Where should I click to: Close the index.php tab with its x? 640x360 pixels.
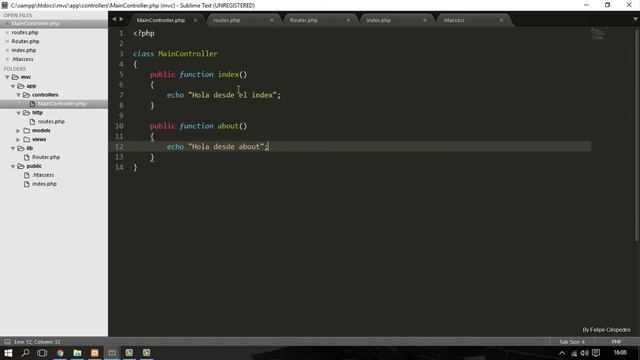[425, 20]
